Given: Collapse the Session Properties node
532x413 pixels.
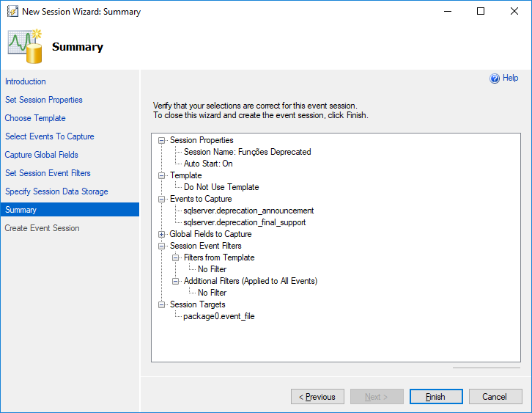Looking at the screenshot, I should pyautogui.click(x=161, y=140).
